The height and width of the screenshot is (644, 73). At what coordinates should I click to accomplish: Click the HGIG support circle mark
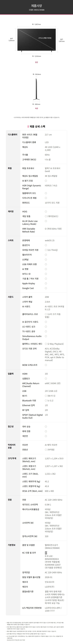[46, 212]
